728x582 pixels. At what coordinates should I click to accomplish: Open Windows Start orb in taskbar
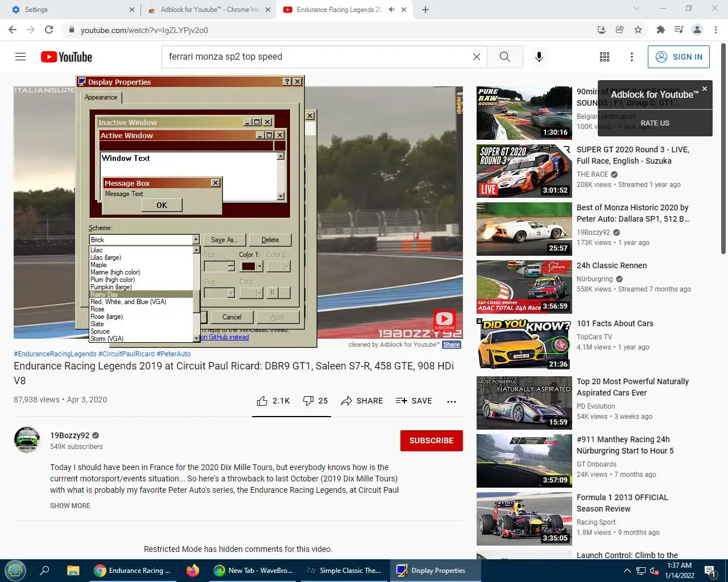(15, 571)
